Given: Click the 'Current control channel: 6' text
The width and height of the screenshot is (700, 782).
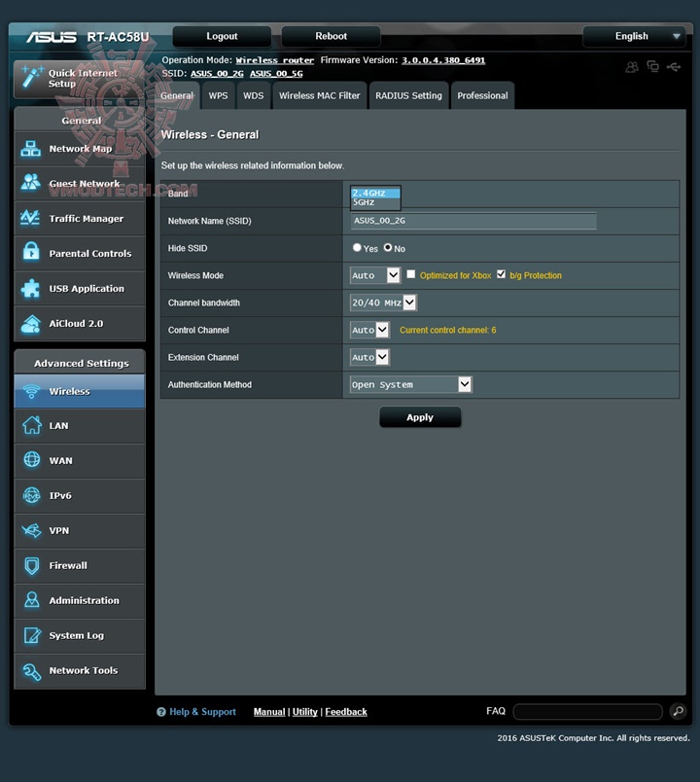Looking at the screenshot, I should (448, 330).
